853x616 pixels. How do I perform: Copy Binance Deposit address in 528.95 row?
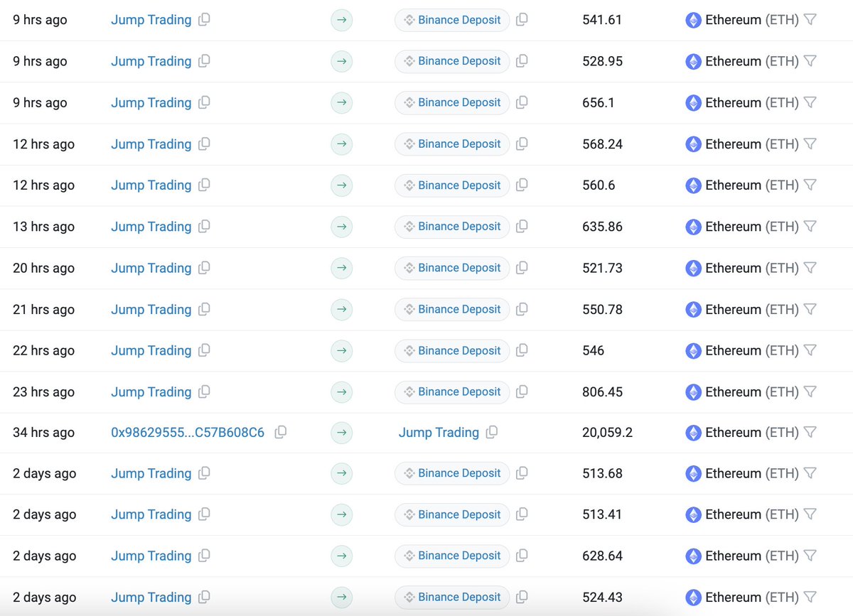[522, 61]
